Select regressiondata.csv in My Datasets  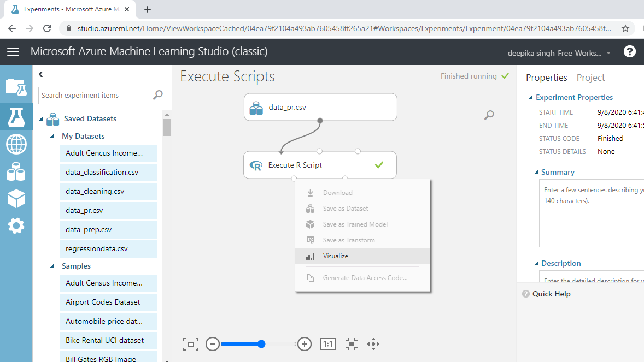[108, 249]
